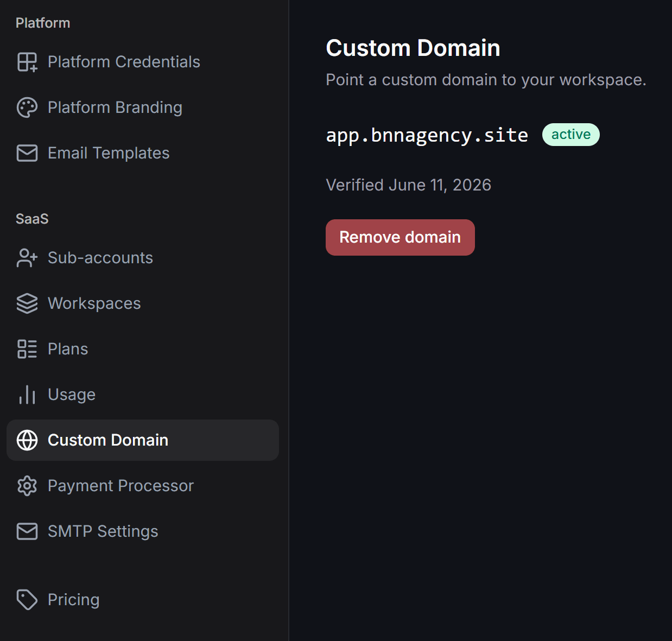
Task: Click the SMTP Settings envelope icon
Action: pyautogui.click(x=27, y=531)
